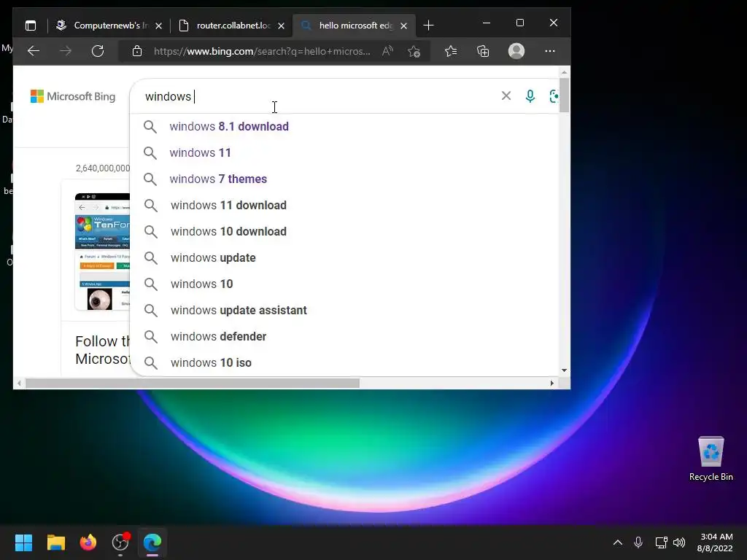Image resolution: width=747 pixels, height=560 pixels.
Task: Clear the search box text
Action: click(x=506, y=96)
